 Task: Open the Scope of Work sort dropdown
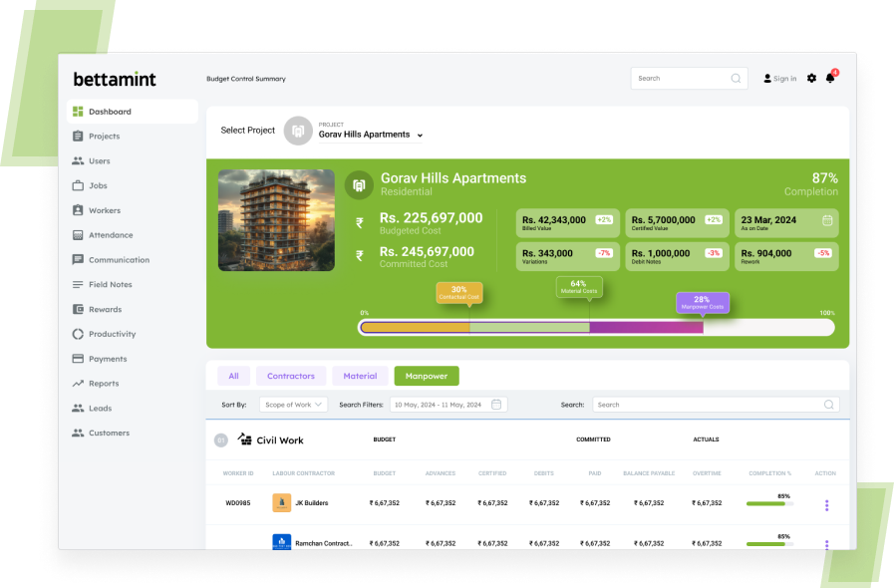(293, 405)
